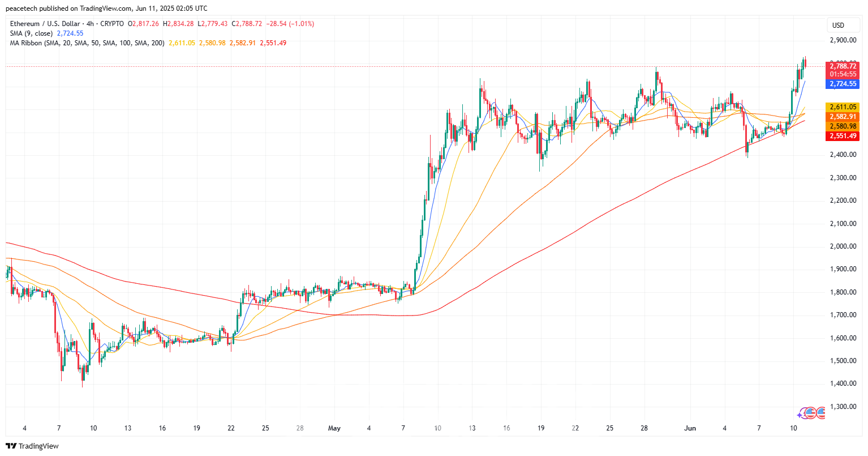Click the red current price label 2,788.72
This screenshot has height=456, width=868.
tap(843, 66)
